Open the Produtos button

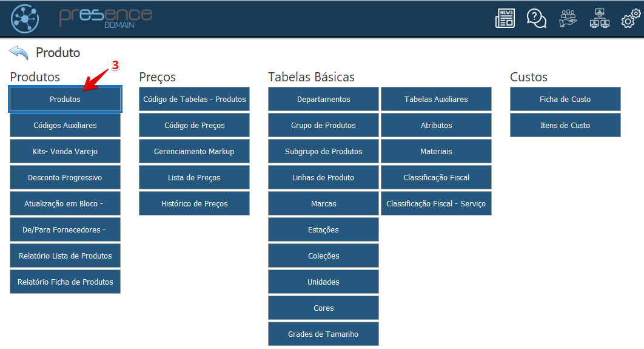65,100
